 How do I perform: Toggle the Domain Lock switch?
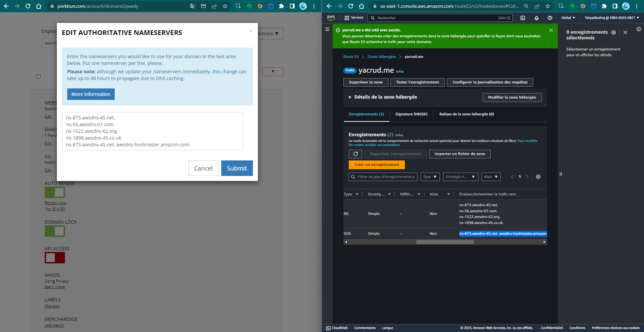55,231
